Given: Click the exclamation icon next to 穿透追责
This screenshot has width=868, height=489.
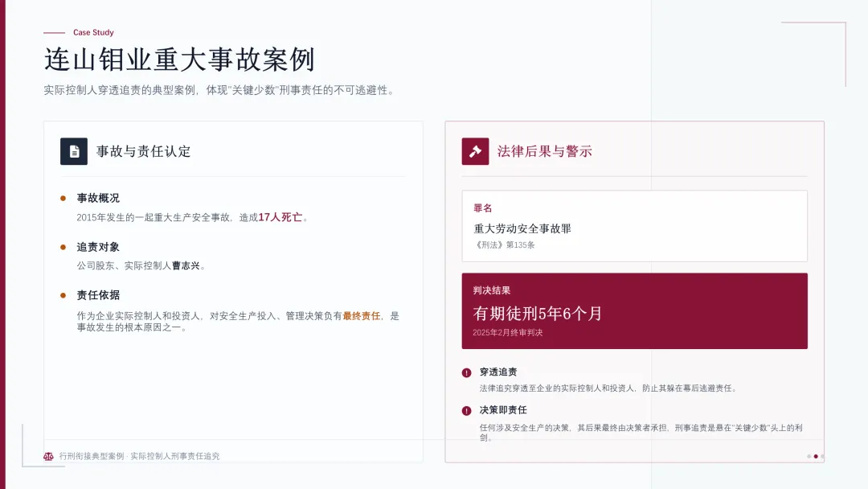Looking at the screenshot, I should pos(467,372).
